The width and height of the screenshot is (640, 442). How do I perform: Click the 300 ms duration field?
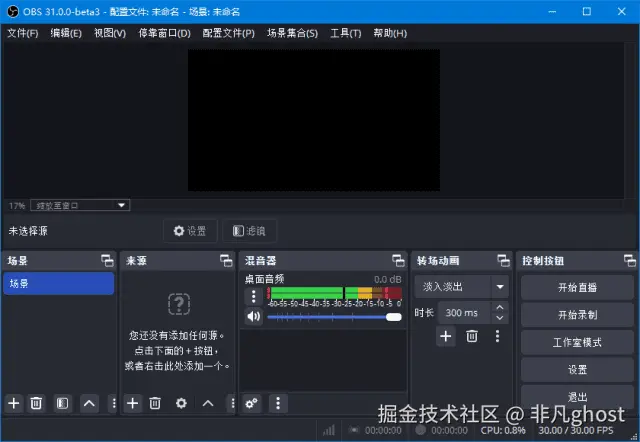464,313
